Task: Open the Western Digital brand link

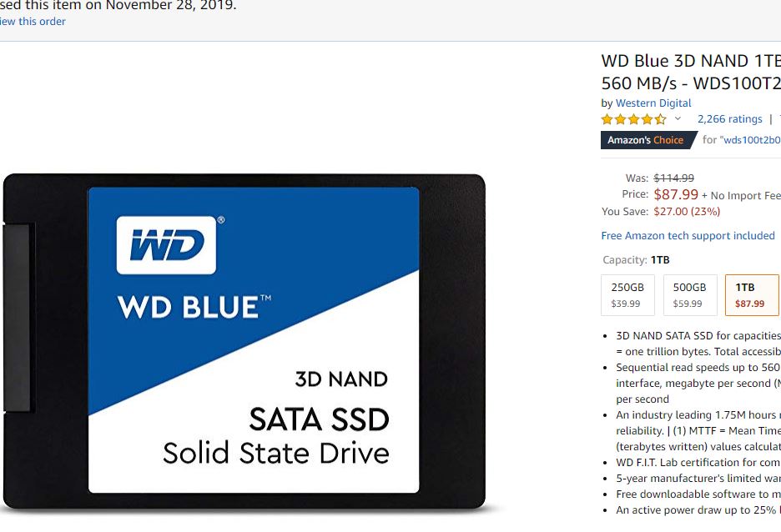Action: [653, 103]
